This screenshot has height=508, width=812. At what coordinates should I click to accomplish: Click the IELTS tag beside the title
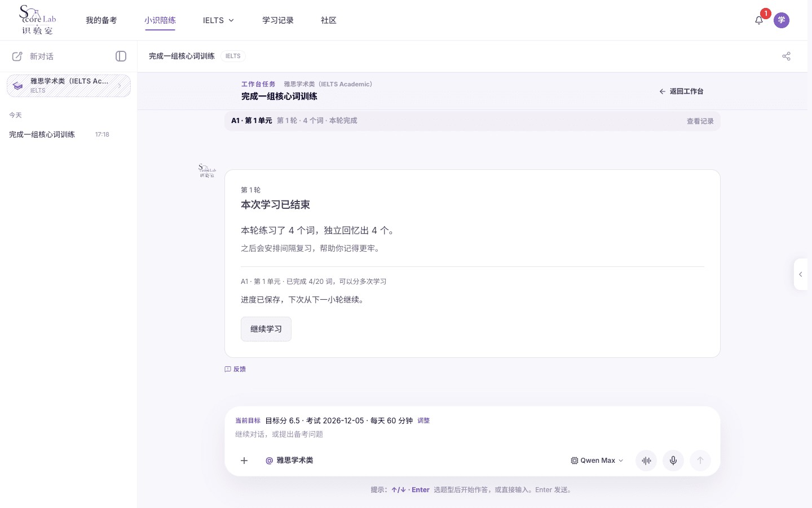click(233, 56)
